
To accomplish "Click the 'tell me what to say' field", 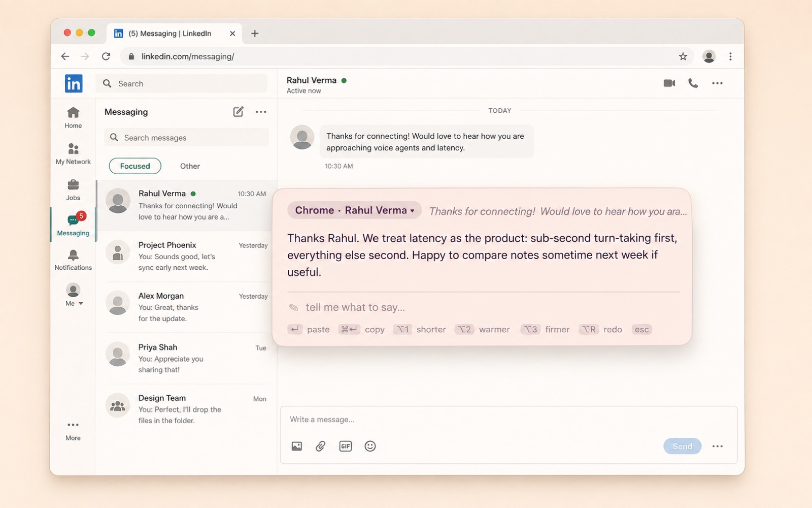I will [483, 307].
